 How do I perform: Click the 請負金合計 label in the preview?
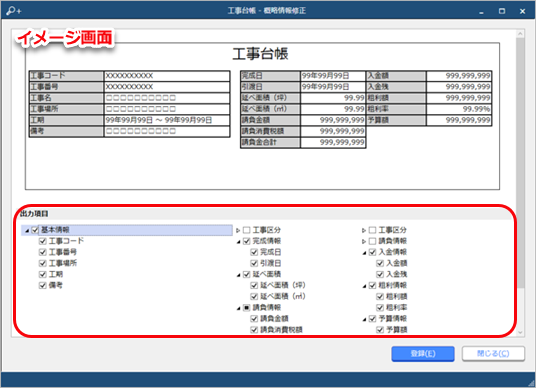click(259, 142)
